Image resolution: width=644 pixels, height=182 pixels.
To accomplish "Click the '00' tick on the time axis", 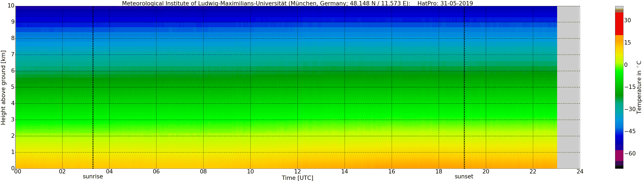I will (x=18, y=172).
